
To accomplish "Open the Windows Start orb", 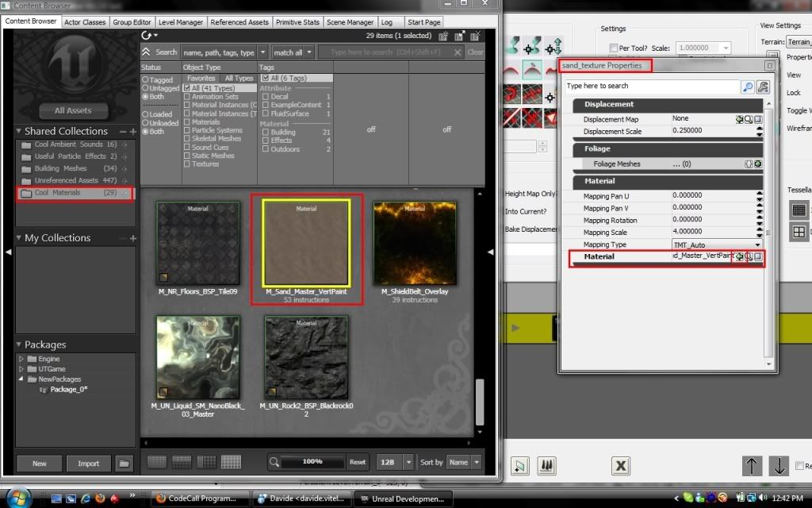I will (18, 497).
